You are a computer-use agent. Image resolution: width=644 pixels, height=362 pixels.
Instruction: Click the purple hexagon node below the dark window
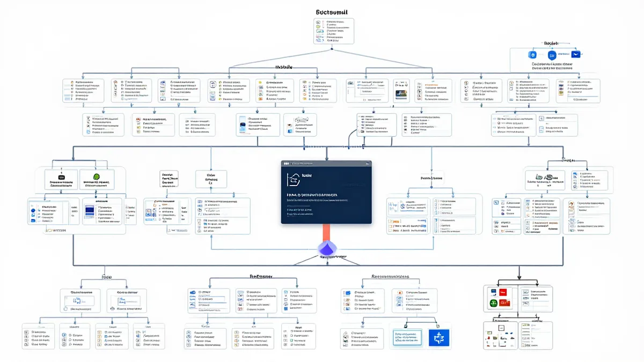[326, 248]
